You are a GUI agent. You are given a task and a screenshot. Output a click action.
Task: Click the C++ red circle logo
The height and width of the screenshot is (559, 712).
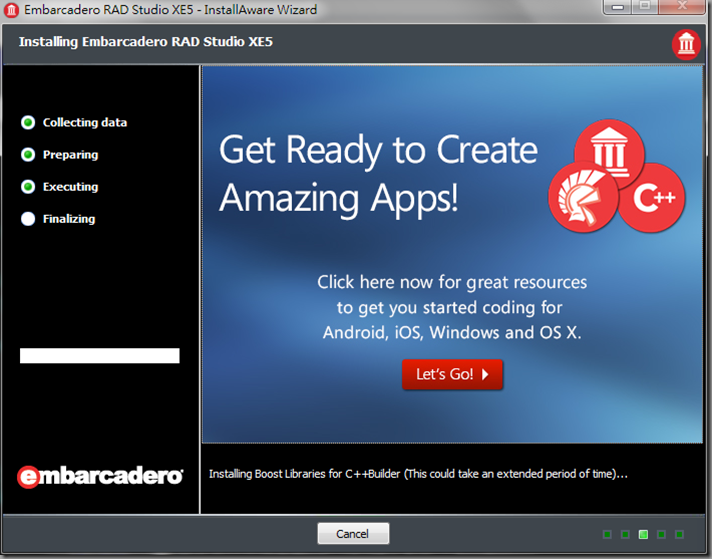(654, 198)
